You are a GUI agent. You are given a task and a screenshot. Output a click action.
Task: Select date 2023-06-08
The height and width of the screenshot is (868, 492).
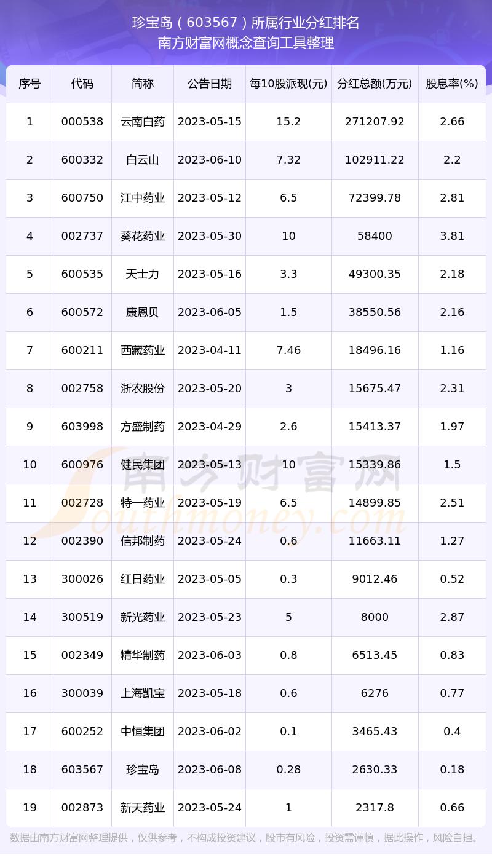tap(210, 770)
